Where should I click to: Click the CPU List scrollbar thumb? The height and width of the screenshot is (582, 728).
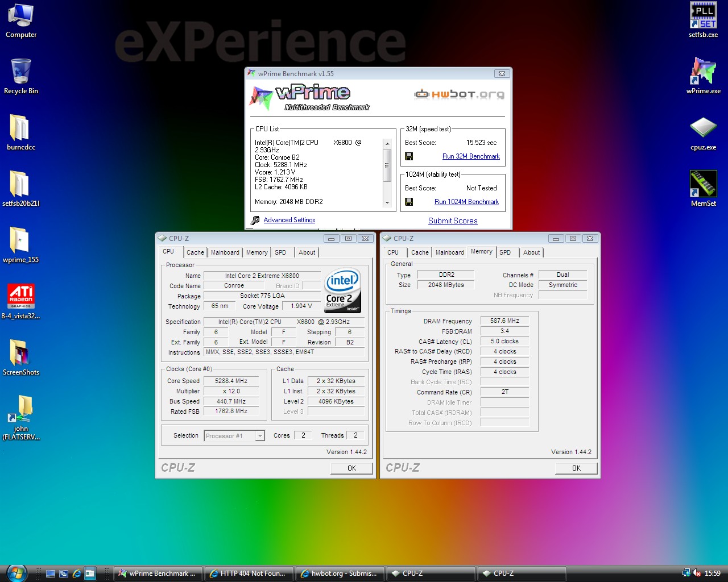point(387,165)
